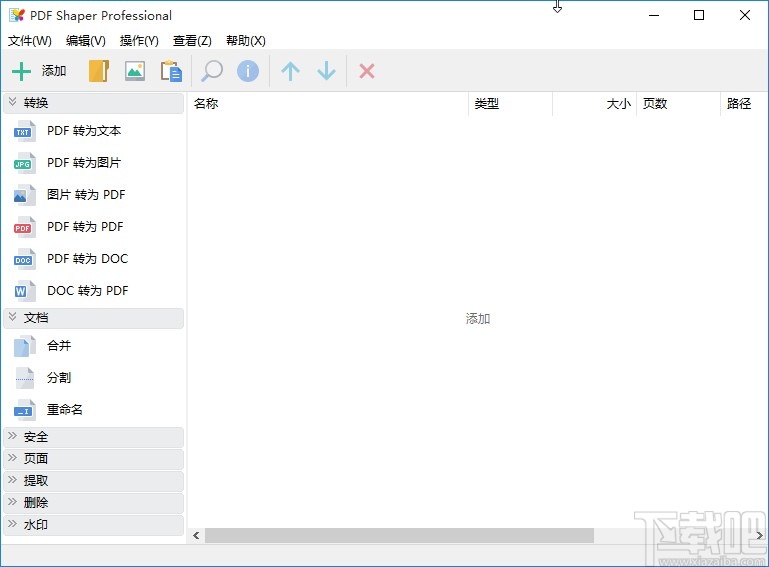Expand the 安全 section

coord(93,437)
